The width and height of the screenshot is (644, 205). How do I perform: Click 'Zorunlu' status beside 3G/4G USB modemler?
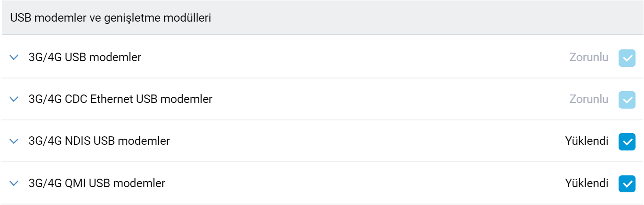[588, 57]
